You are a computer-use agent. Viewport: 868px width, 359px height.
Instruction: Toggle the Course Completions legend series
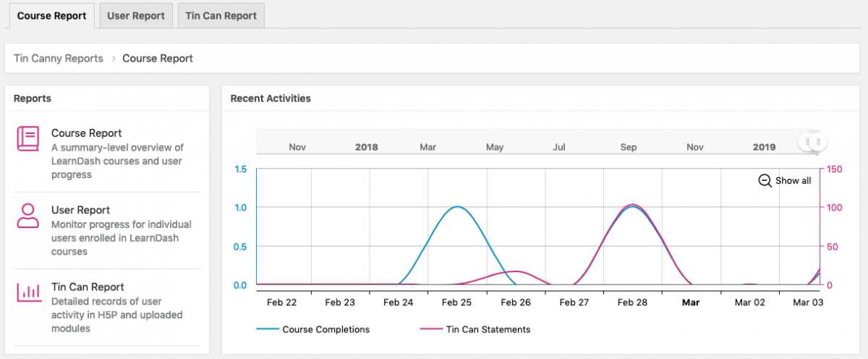coord(312,329)
